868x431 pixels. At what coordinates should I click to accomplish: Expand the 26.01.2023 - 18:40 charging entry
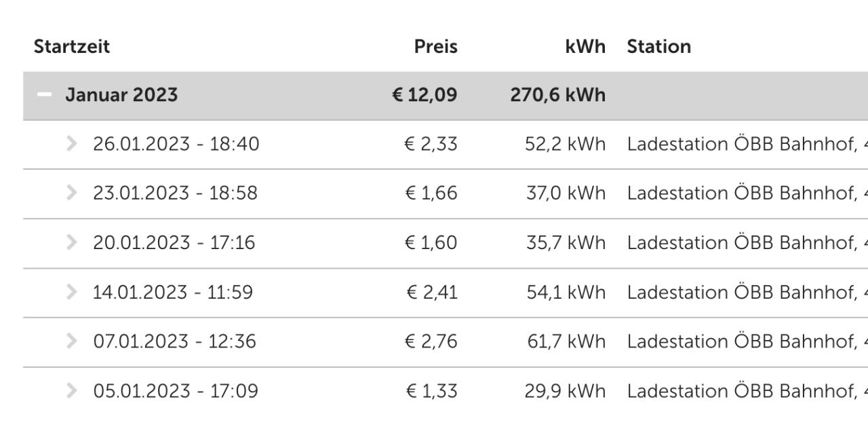(x=72, y=143)
